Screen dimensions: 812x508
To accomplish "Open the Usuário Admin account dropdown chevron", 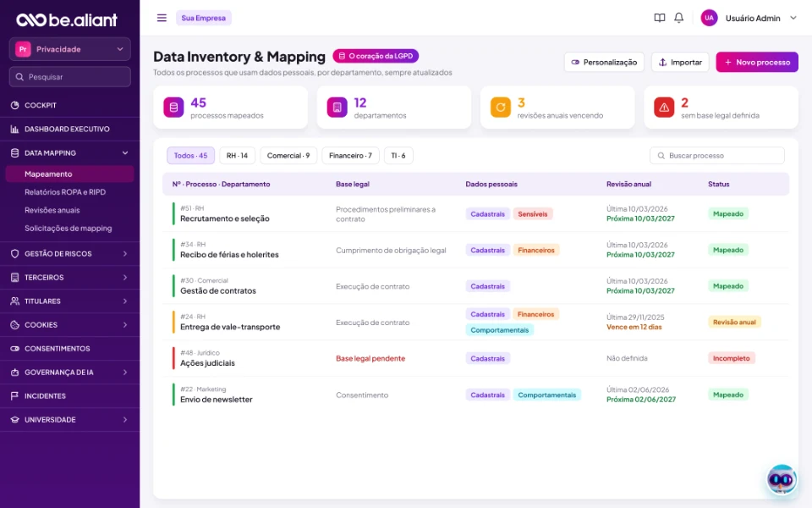I will click(x=793, y=18).
